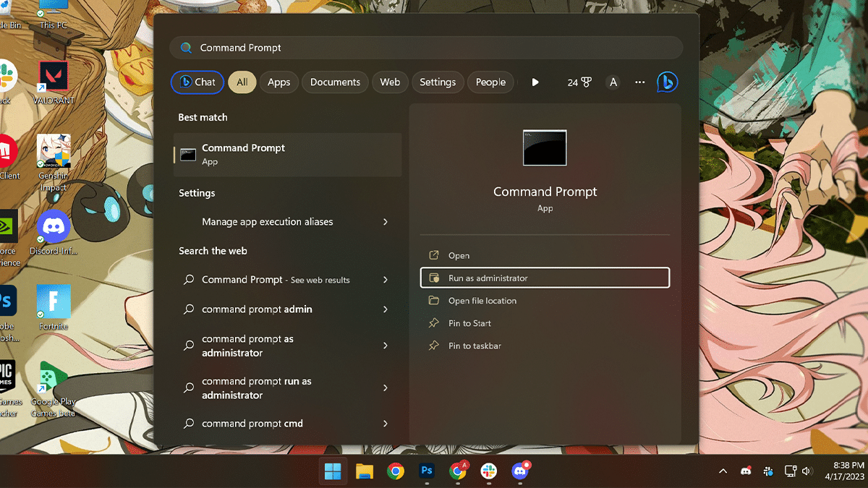Click Open file location
This screenshot has width=868, height=488.
482,301
